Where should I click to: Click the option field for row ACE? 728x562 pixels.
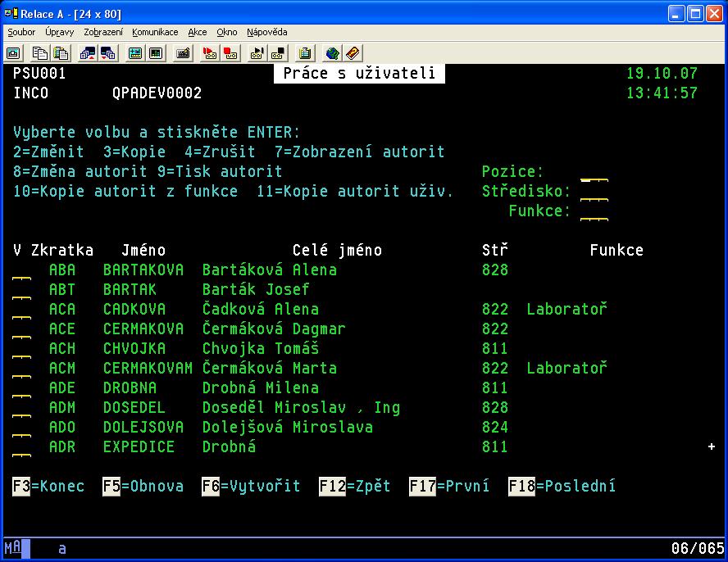pos(22,329)
